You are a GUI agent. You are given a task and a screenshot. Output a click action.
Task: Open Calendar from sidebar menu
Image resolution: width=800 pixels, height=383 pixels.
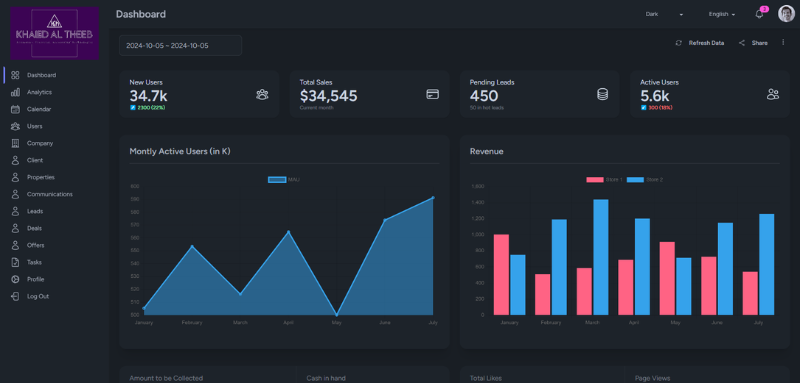(39, 109)
